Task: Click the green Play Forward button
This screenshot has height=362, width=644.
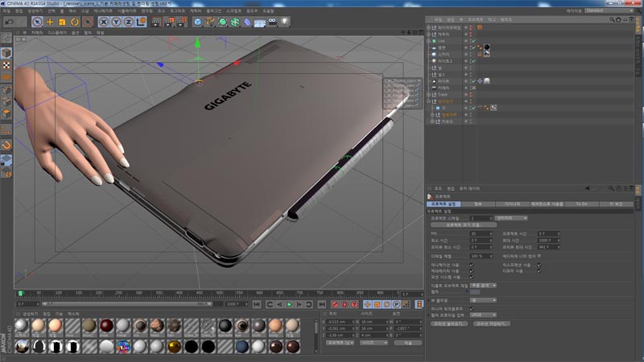Action: pos(290,304)
